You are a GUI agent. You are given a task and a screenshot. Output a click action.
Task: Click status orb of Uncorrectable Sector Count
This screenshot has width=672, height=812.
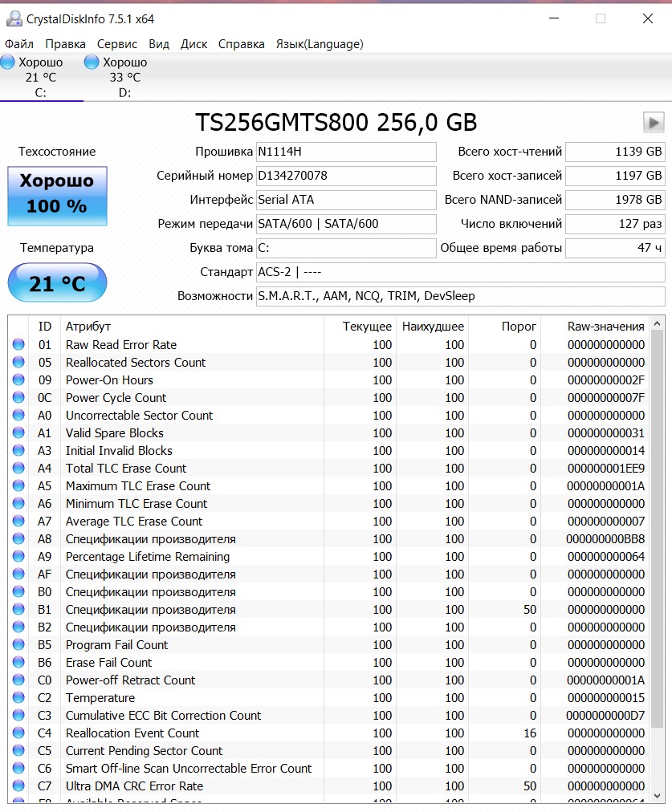(x=18, y=415)
